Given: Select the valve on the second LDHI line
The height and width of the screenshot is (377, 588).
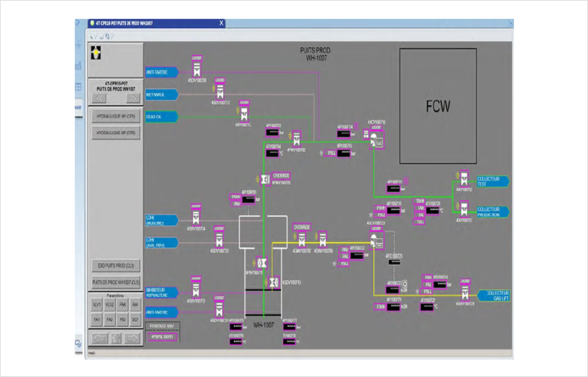Looking at the screenshot, I should (x=219, y=239).
